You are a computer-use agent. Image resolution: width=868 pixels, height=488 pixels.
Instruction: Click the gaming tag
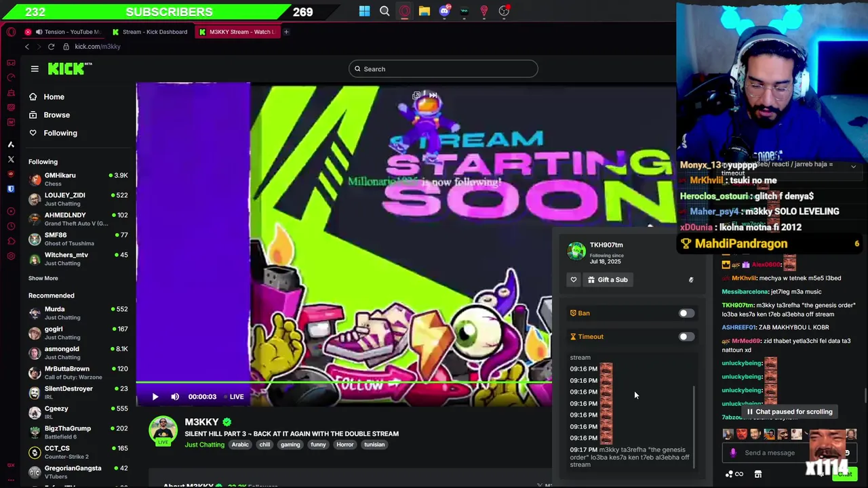(x=290, y=445)
